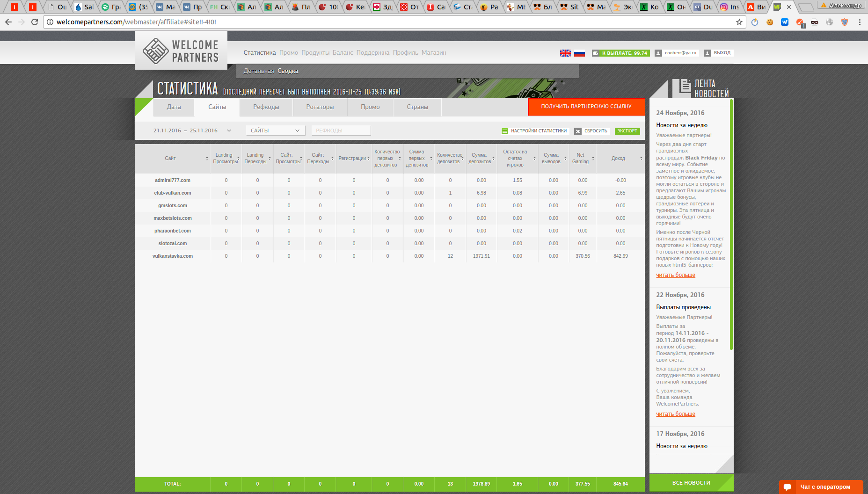Click vulkanstavka.com site row

point(389,256)
